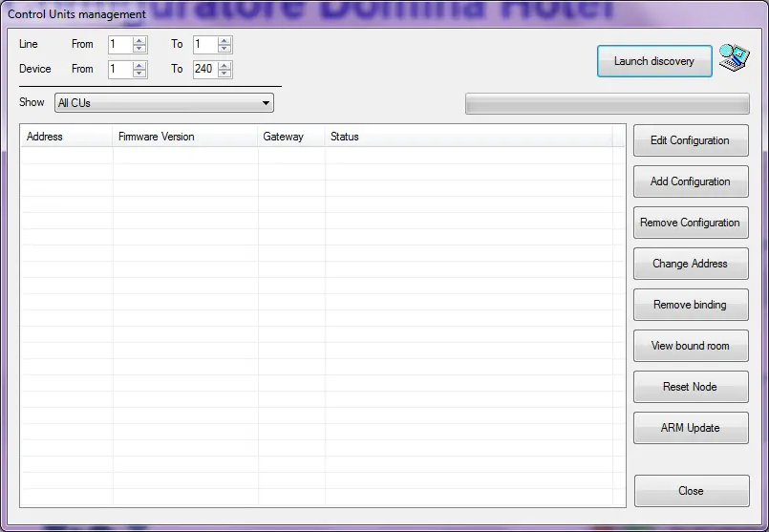Image resolution: width=769 pixels, height=532 pixels.
Task: Click the Gateway column header
Action: (291, 137)
